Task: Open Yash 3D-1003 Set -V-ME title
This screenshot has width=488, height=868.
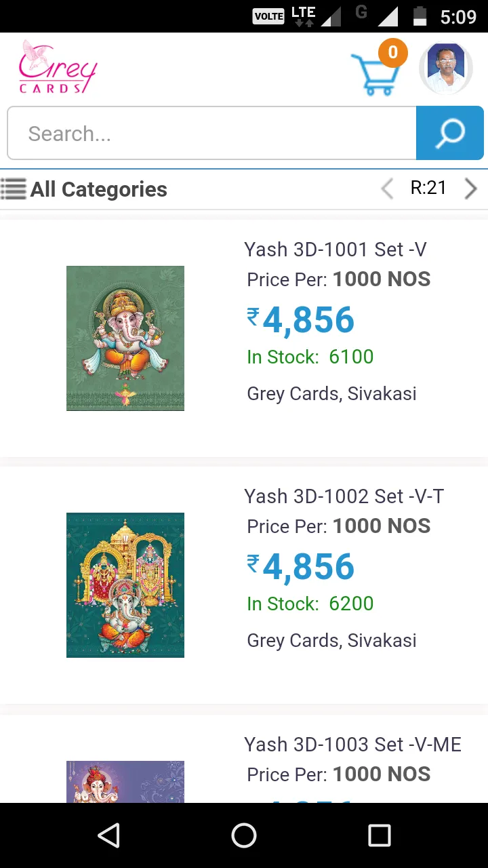Action: pyautogui.click(x=353, y=745)
